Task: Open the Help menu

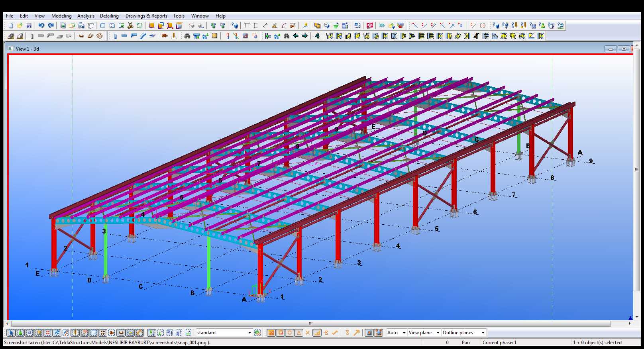Action: [220, 16]
